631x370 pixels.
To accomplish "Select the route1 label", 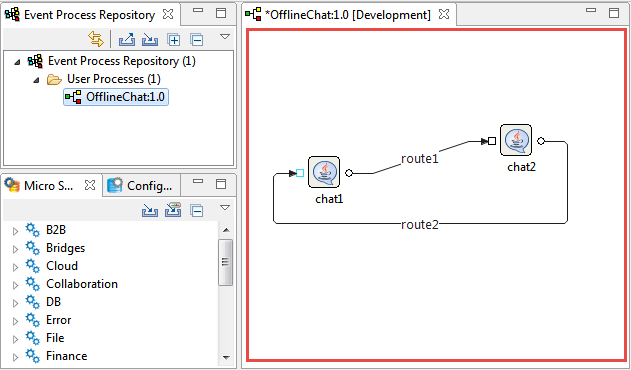I will pos(420,159).
